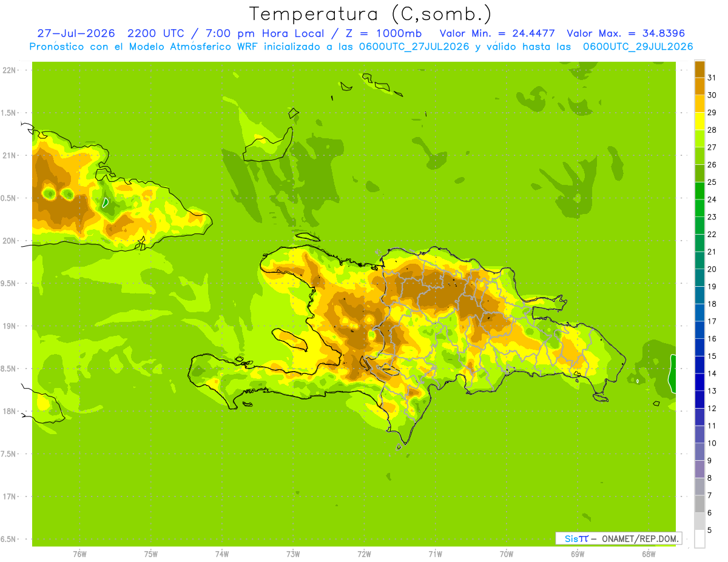This screenshot has width=728, height=562.
Task: Click the '72W' longitude label
Action: point(364,554)
